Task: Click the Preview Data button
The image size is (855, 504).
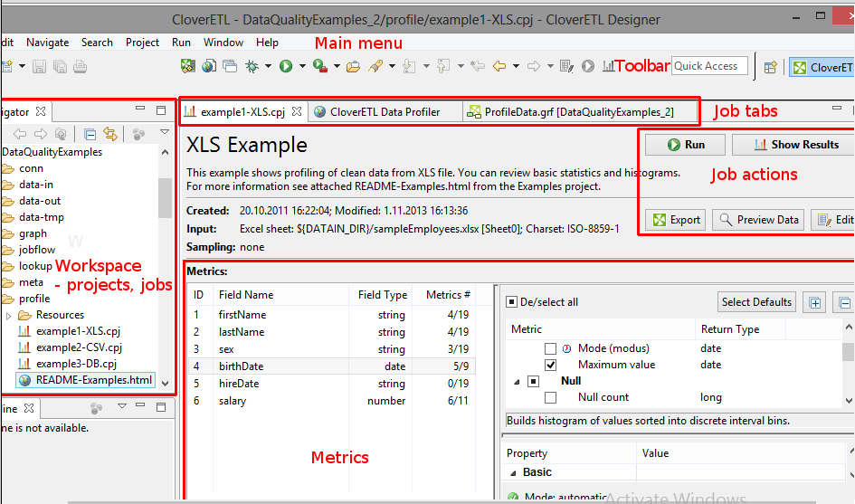Action: click(758, 220)
